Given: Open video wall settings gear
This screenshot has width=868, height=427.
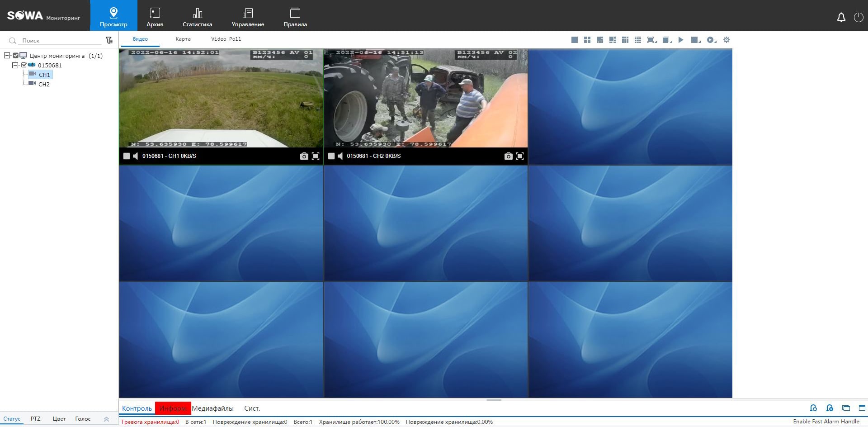Looking at the screenshot, I should point(726,40).
